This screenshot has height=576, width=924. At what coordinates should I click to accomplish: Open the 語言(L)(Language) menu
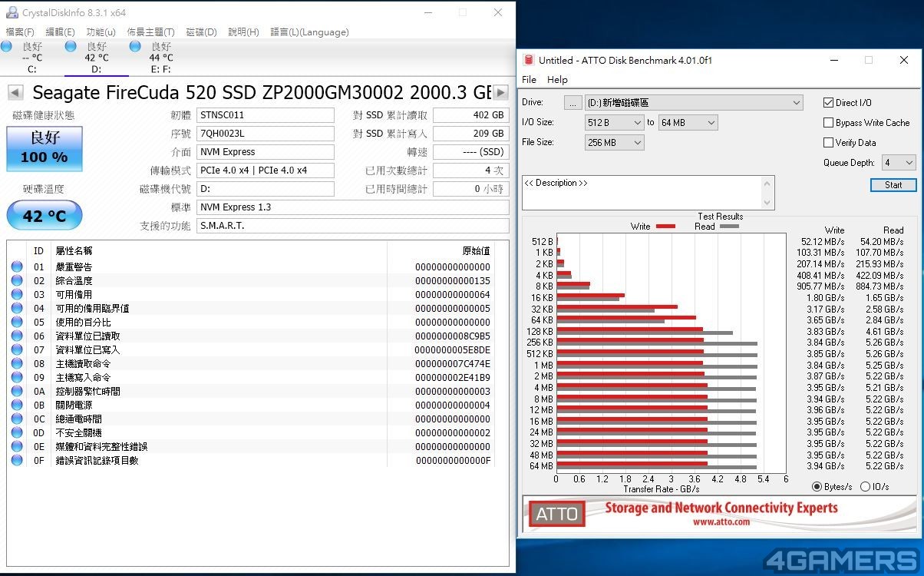click(310, 32)
